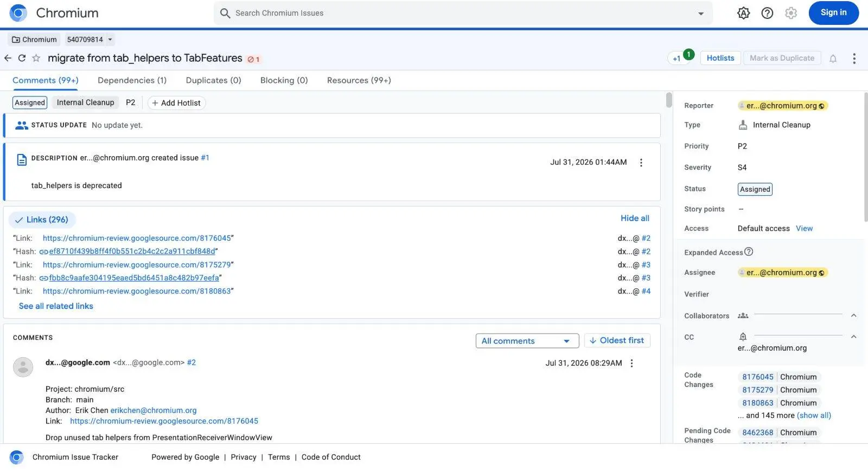Open the settings gear icon
The height and width of the screenshot is (471, 868).
pyautogui.click(x=791, y=13)
